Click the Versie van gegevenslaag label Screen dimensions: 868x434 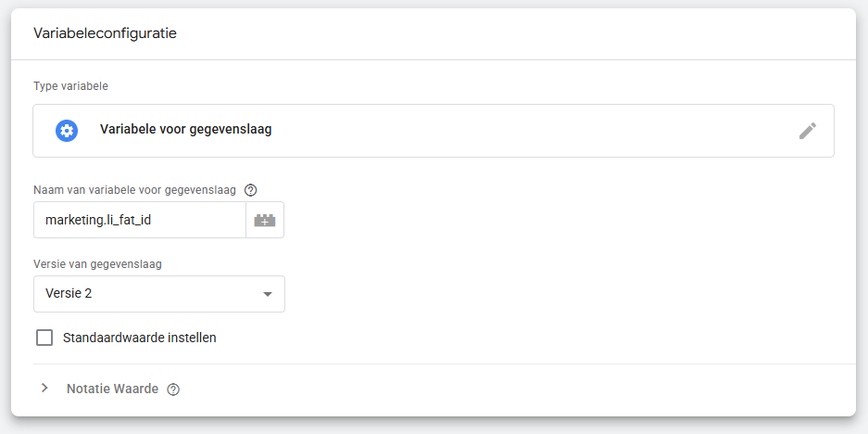(x=97, y=264)
